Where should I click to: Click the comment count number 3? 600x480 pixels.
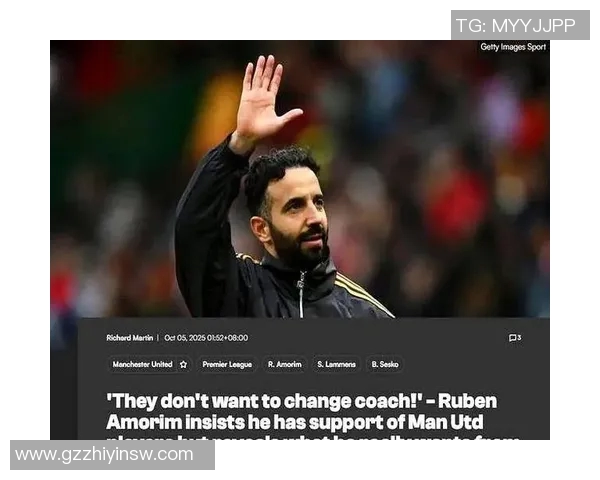[x=519, y=338]
